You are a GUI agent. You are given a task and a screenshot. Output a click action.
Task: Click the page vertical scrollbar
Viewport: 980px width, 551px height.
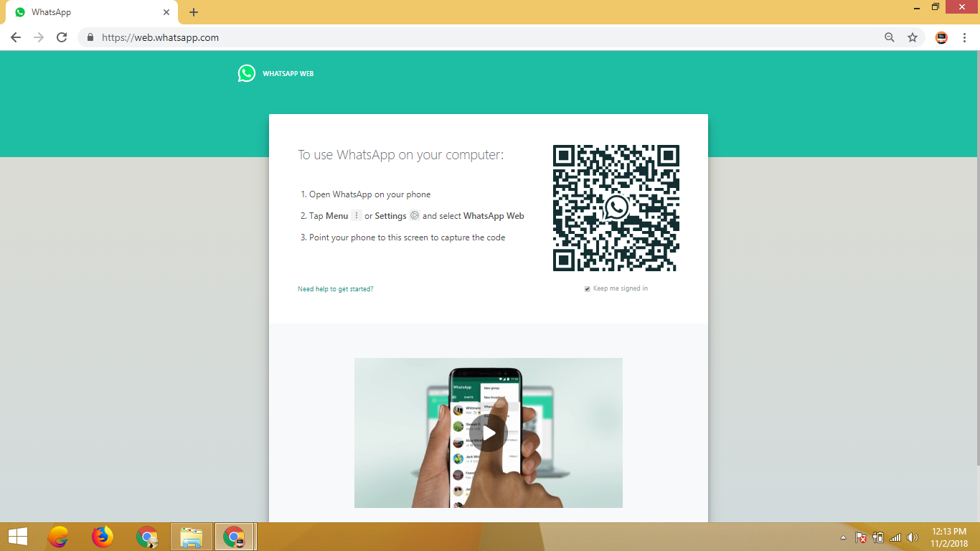pyautogui.click(x=977, y=258)
